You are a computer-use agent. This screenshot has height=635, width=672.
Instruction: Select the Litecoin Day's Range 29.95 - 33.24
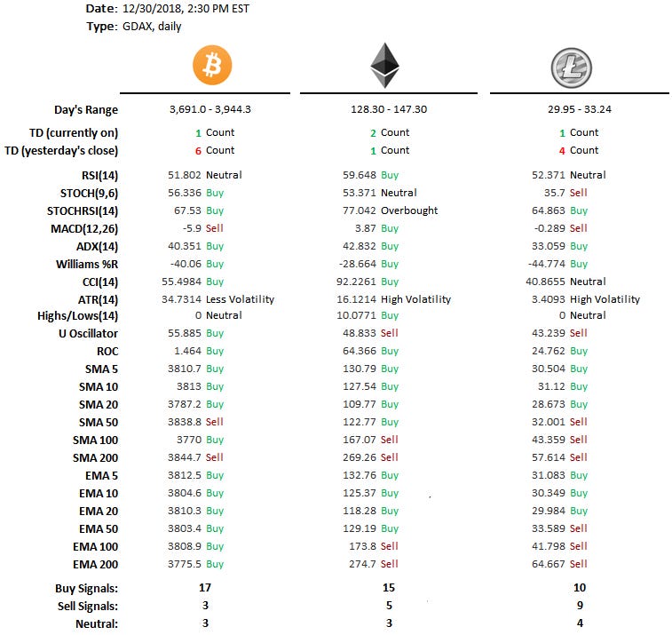point(580,109)
